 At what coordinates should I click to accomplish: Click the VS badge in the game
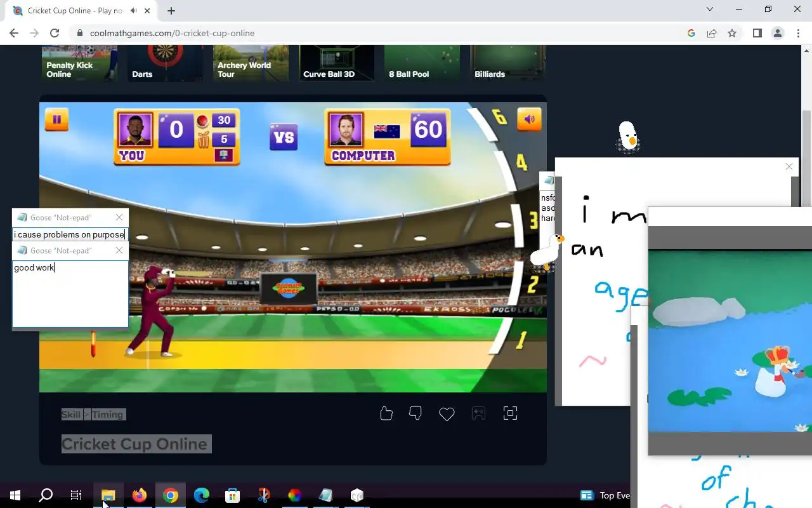pyautogui.click(x=284, y=137)
